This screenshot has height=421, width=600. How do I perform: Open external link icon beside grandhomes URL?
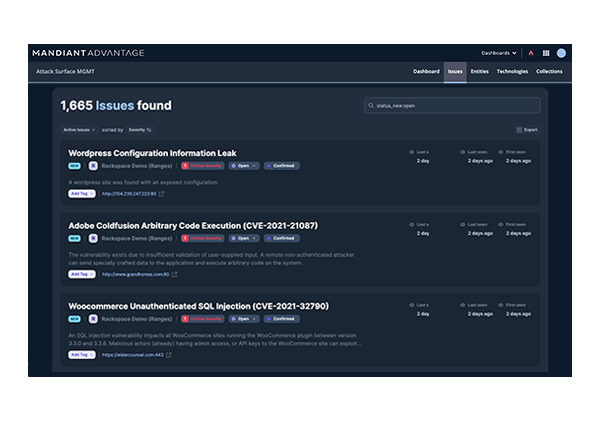click(x=174, y=274)
